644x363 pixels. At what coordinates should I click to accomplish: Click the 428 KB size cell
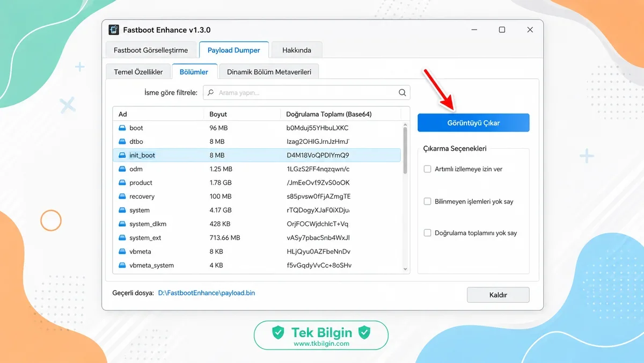220,224
